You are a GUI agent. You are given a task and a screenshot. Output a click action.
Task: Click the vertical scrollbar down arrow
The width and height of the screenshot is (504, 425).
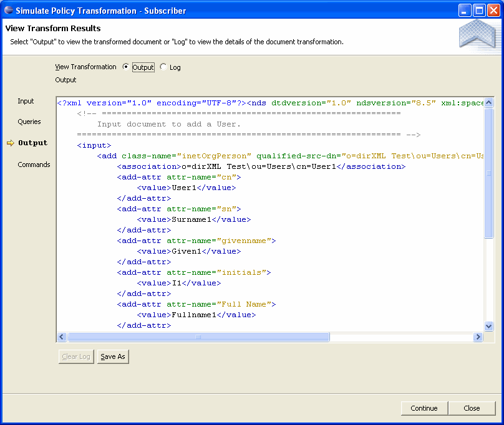coord(488,326)
